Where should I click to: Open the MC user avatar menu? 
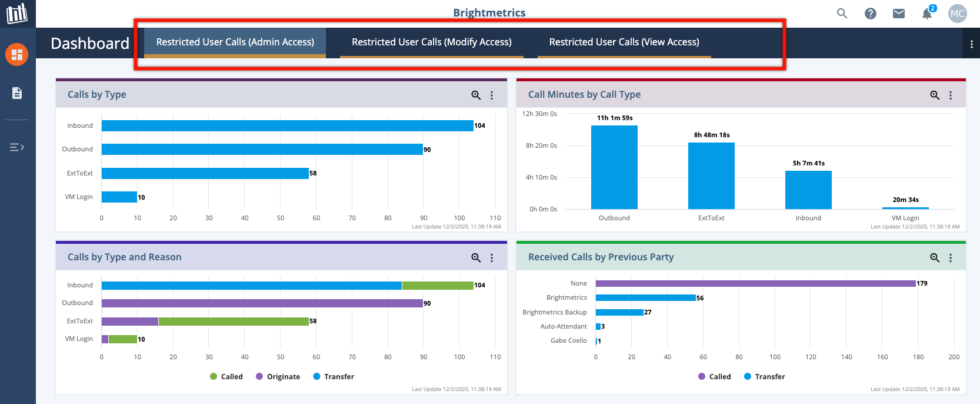click(958, 13)
